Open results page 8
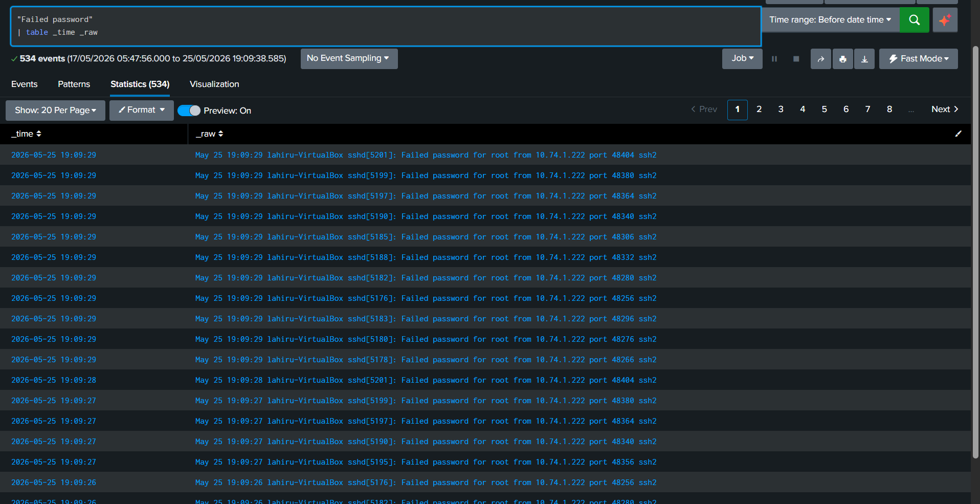 click(x=889, y=109)
